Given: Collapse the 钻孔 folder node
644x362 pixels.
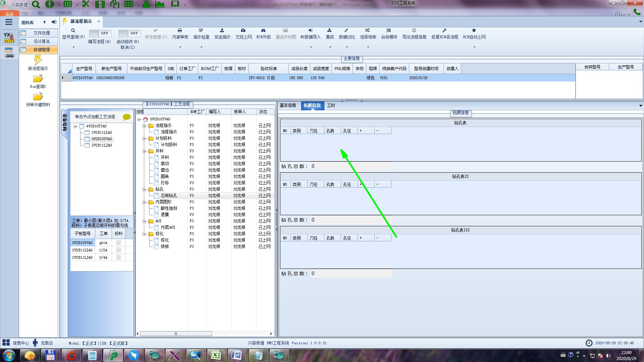Looking at the screenshot, I should pyautogui.click(x=144, y=189).
